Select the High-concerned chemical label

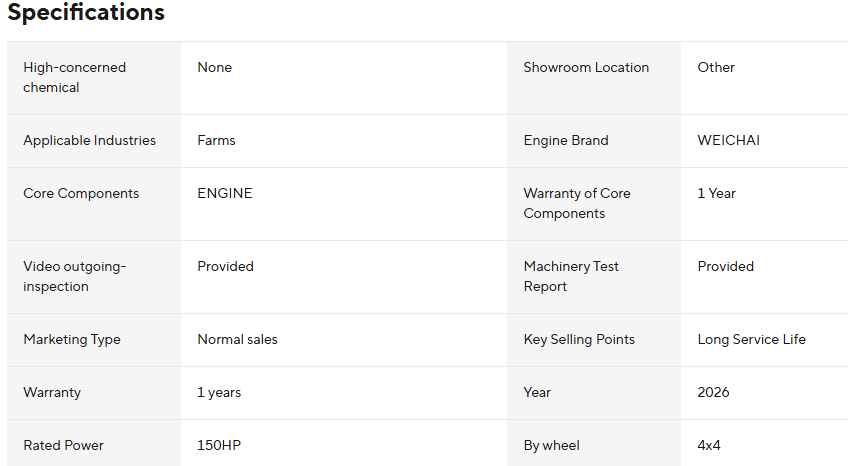pos(75,77)
